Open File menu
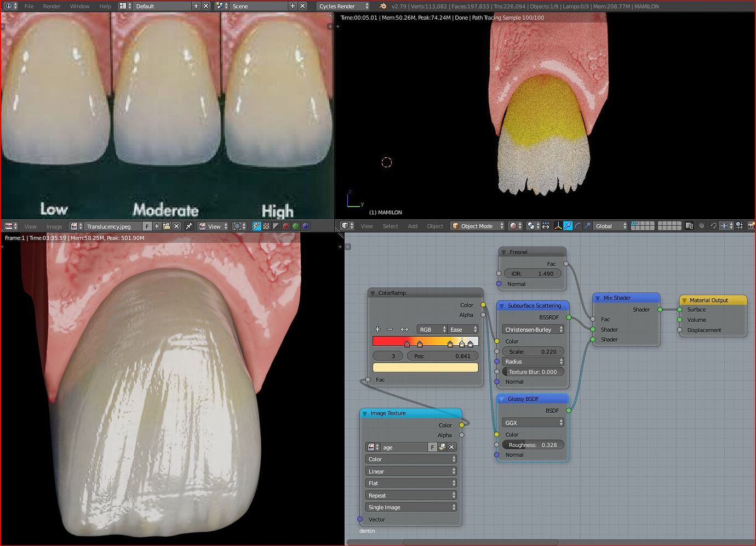 pos(29,6)
